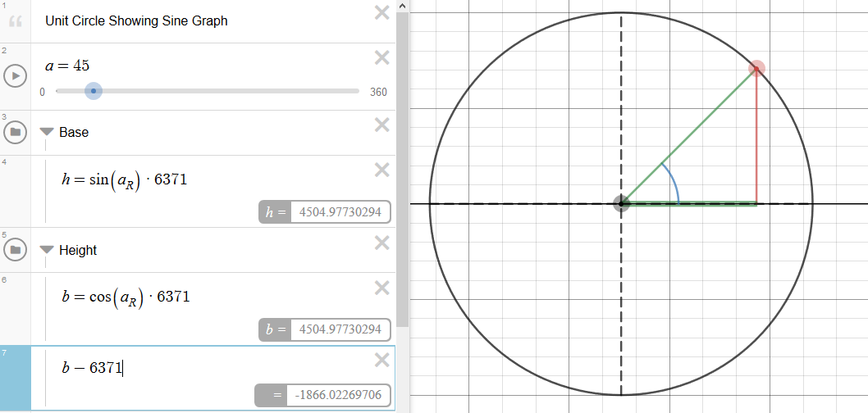Image resolution: width=868 pixels, height=413 pixels.
Task: Delete the b − 6371 expression
Action: (382, 361)
